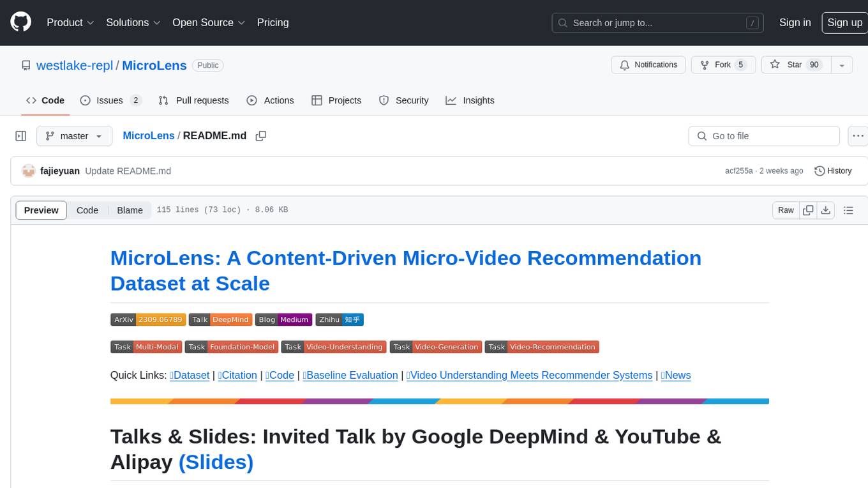Switch to the Issues tab
The width and height of the screenshot is (868, 488).
pos(111,100)
